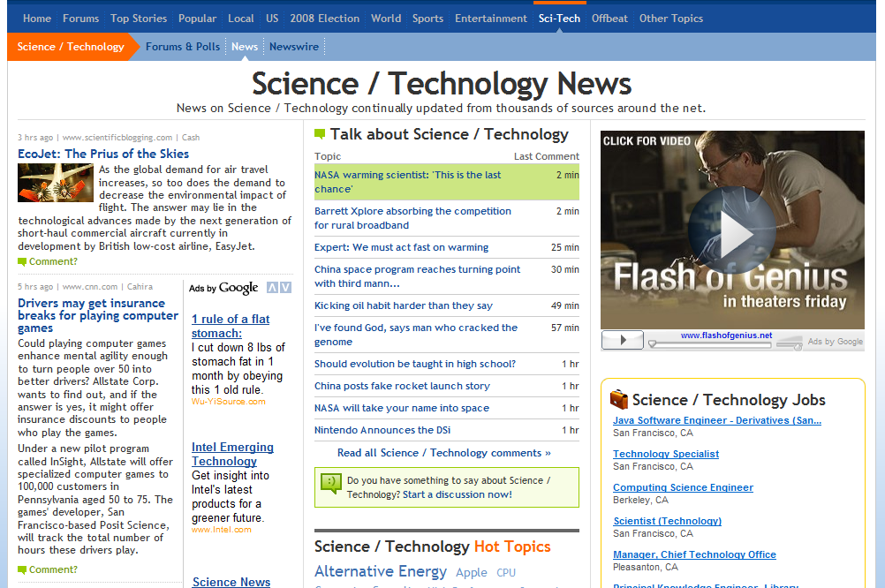Open Computing Science Engineer job listing

point(683,487)
